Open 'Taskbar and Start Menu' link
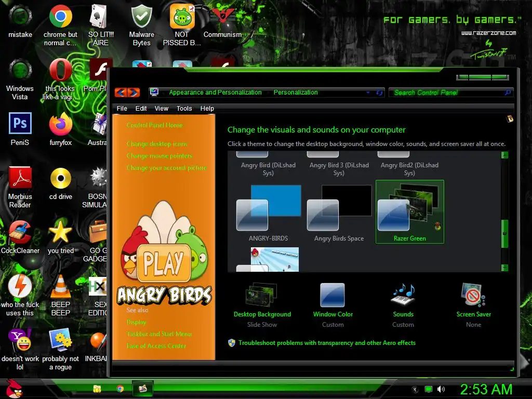 [159, 334]
